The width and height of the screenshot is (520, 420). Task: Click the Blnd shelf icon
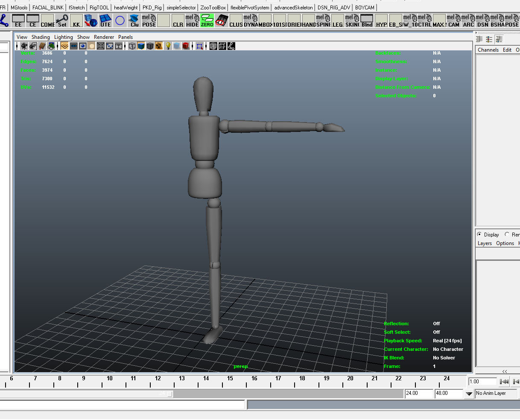tap(367, 20)
